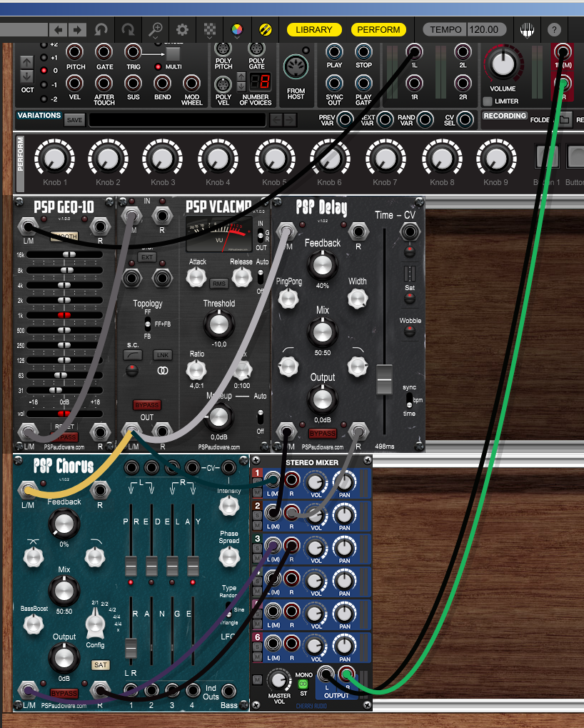584x728 pixels.
Task: Click the SYNC OUT jack
Action: pyautogui.click(x=334, y=83)
